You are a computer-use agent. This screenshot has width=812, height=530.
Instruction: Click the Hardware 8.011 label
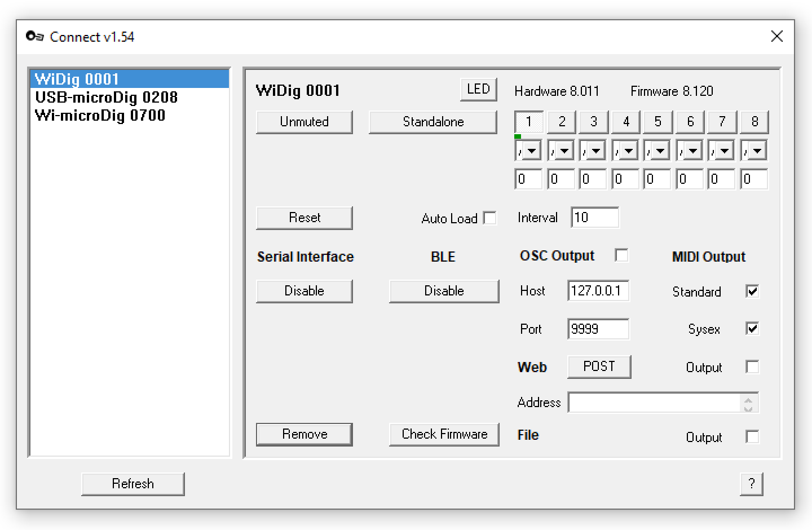(557, 91)
